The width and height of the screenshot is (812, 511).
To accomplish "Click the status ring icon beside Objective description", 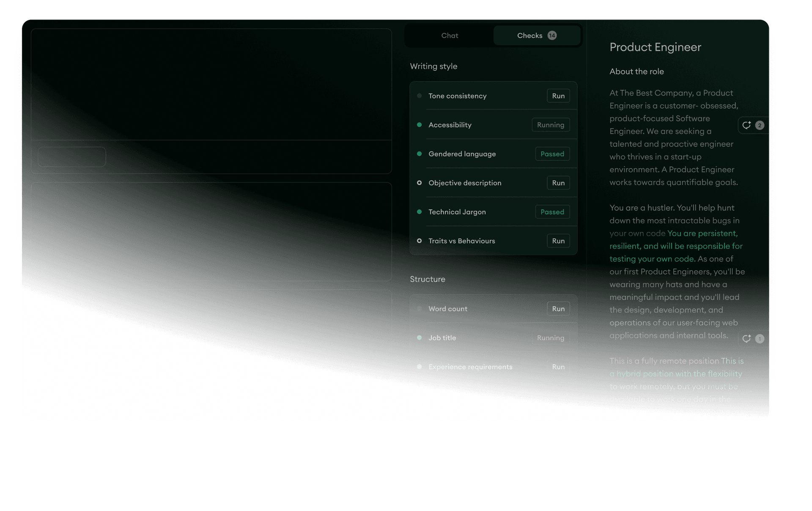I will tap(419, 183).
